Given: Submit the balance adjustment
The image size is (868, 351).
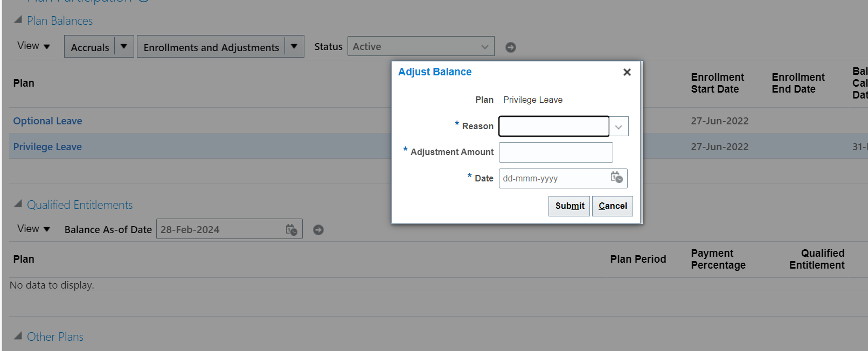Looking at the screenshot, I should pos(569,206).
